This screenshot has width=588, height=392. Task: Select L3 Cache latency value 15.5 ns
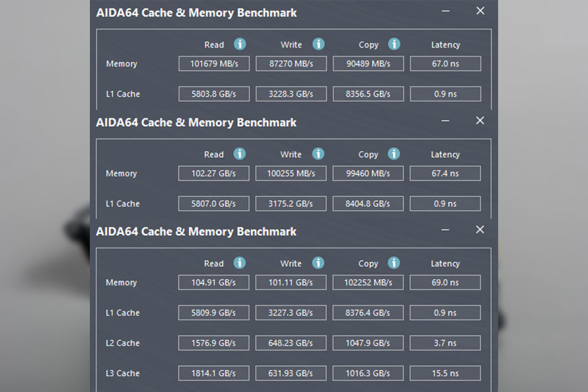coord(445,373)
